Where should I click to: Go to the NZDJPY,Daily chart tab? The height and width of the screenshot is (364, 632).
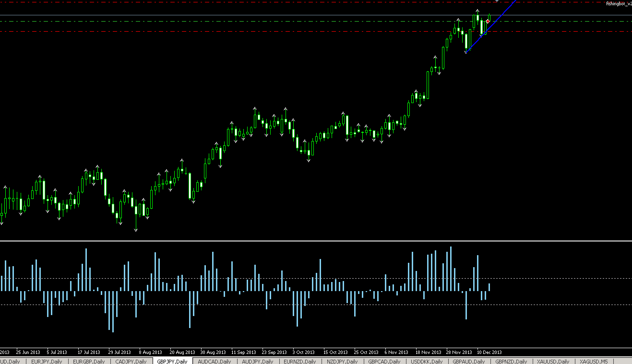click(342, 361)
